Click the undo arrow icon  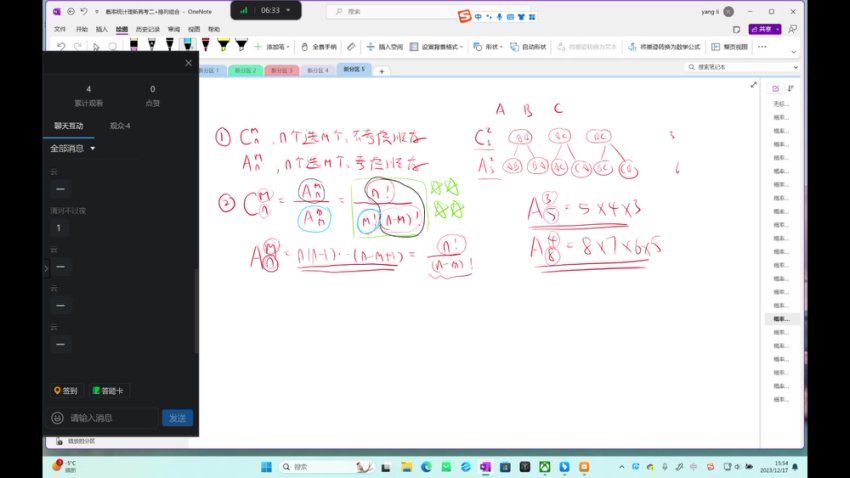[x=61, y=46]
